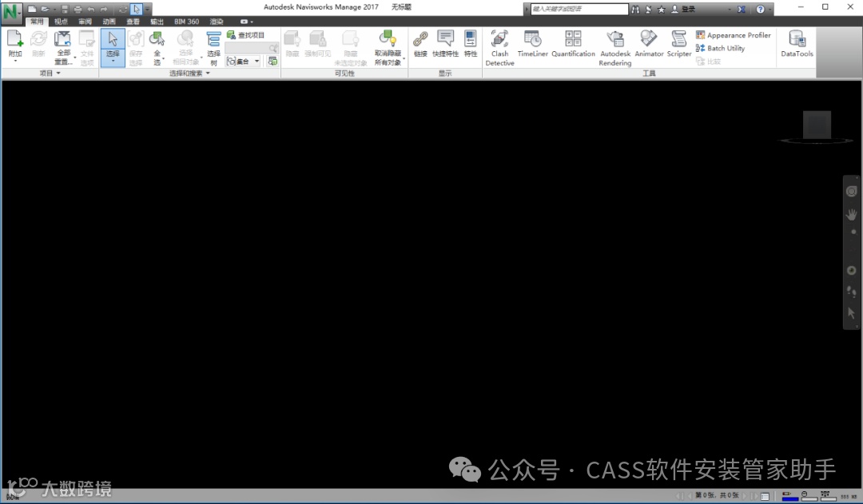Viewport: 863px width, 504px height.
Task: Open the DataTools dialog
Action: coord(797,43)
